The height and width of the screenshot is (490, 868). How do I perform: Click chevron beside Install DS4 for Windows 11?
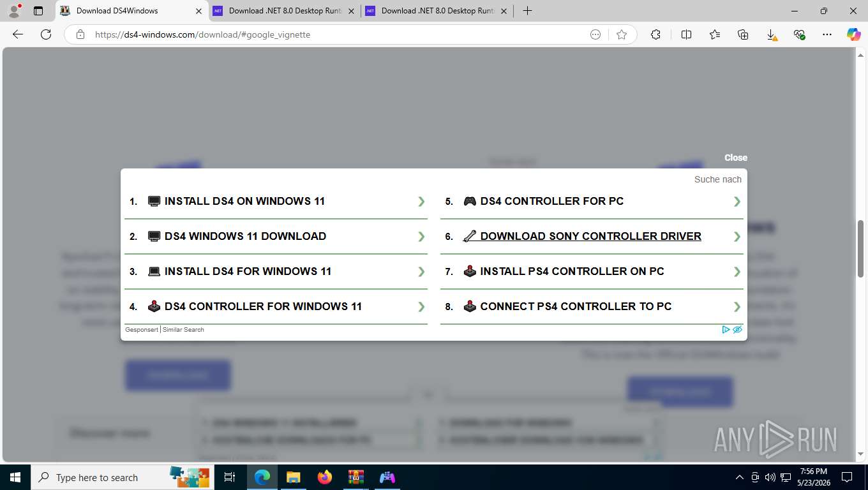(421, 272)
